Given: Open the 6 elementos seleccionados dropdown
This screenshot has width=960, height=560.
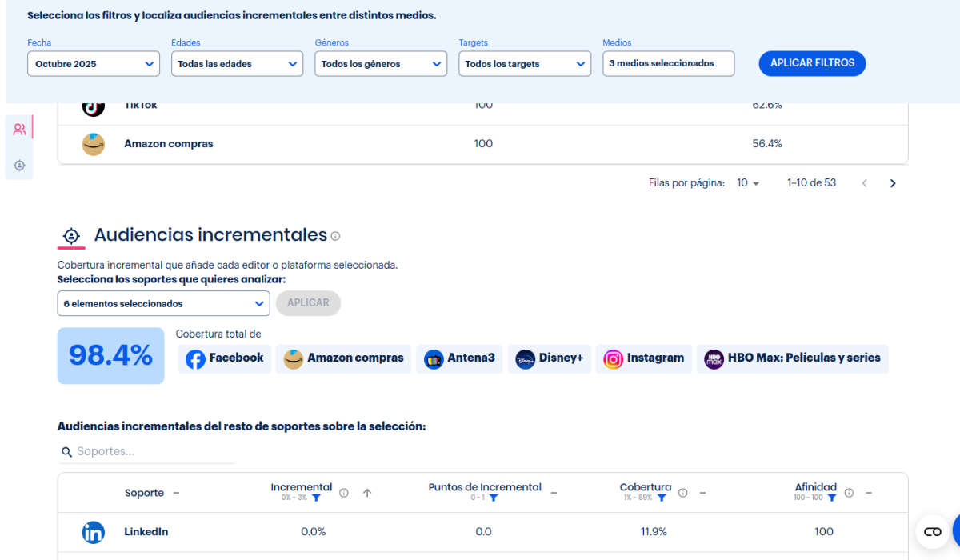Looking at the screenshot, I should (x=163, y=303).
